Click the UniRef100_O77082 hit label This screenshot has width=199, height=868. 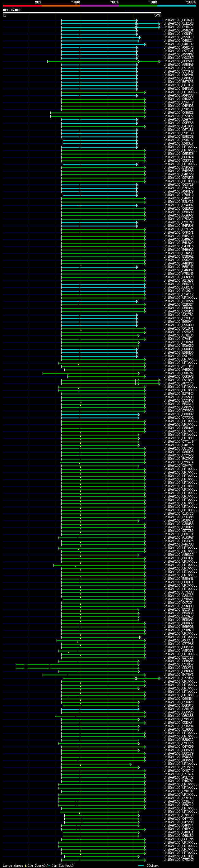click(x=178, y=678)
